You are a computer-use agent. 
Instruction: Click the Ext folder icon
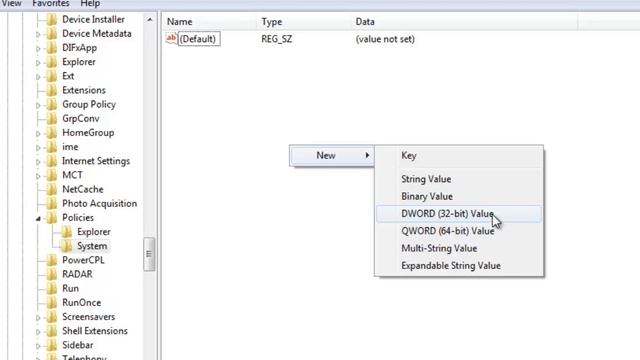52,76
